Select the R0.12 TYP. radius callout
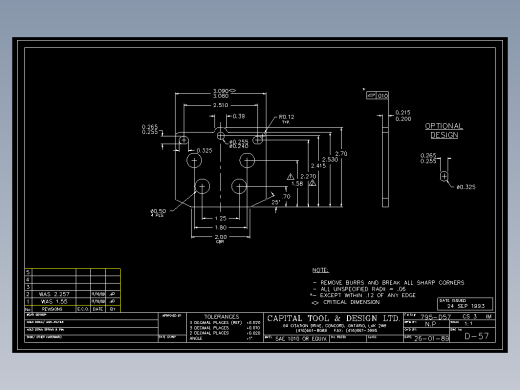This screenshot has width=520, height=390. (286, 119)
